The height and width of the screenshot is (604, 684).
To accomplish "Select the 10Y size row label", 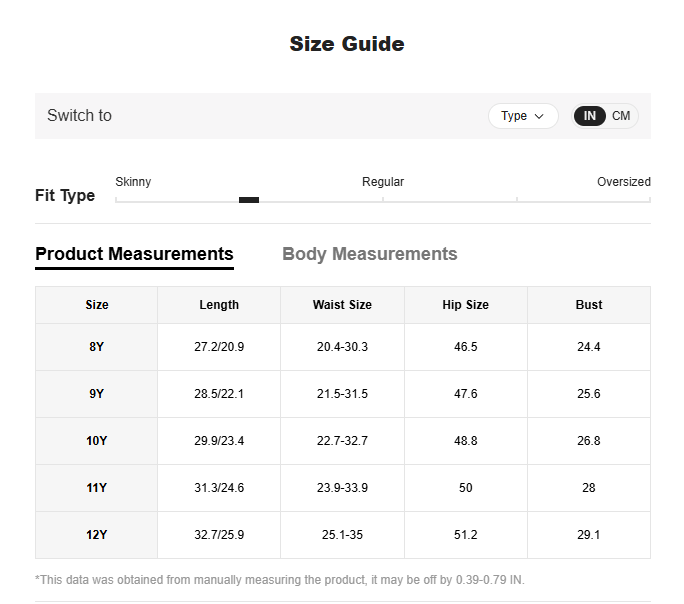I will [x=96, y=441].
